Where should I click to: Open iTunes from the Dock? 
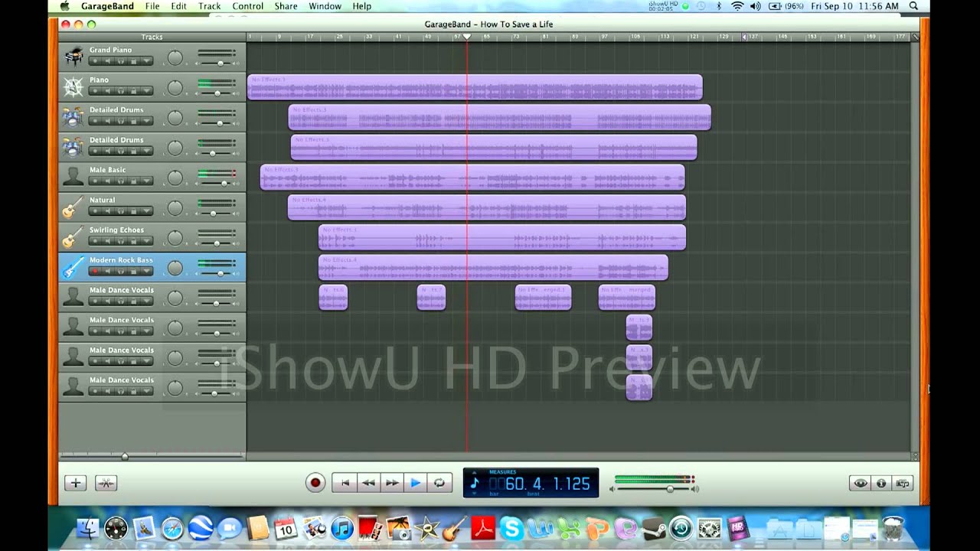[342, 528]
